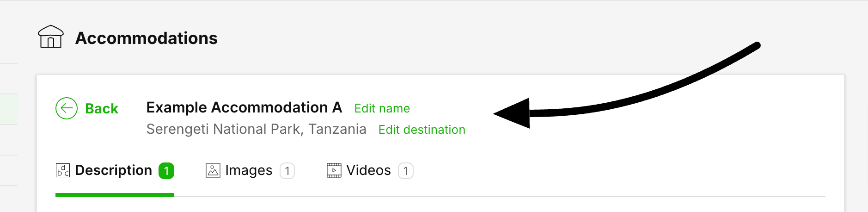This screenshot has height=212, width=868.
Task: Click the Accommodations hut icon
Action: click(x=51, y=37)
